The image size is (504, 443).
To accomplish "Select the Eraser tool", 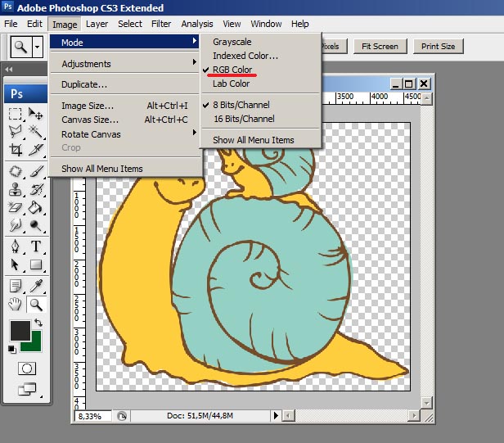I will [x=15, y=207].
